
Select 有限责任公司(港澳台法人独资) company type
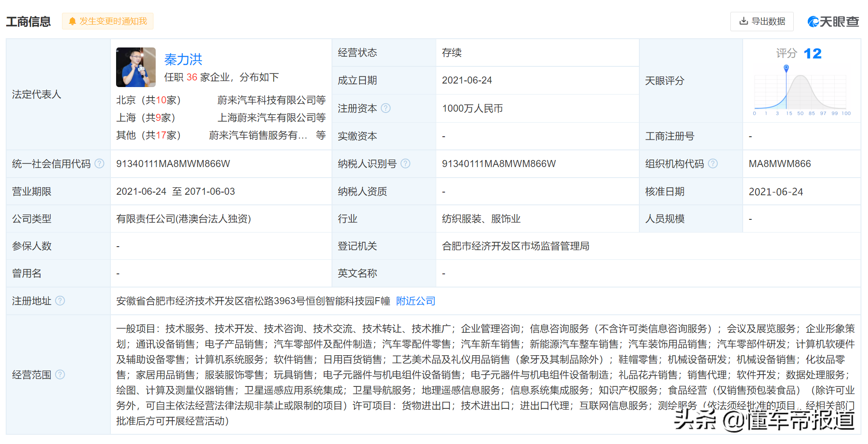tap(183, 219)
